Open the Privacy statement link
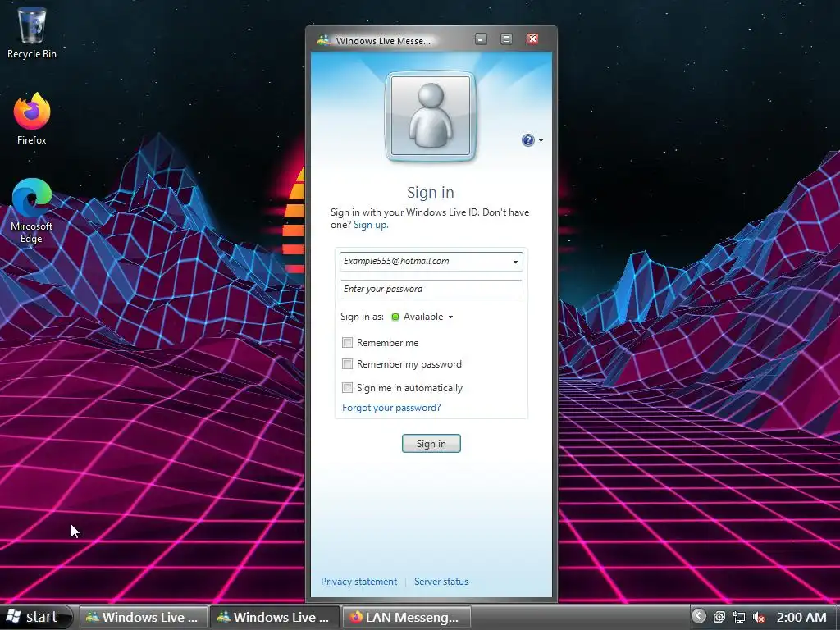Viewport: 840px width, 630px height. 359,582
